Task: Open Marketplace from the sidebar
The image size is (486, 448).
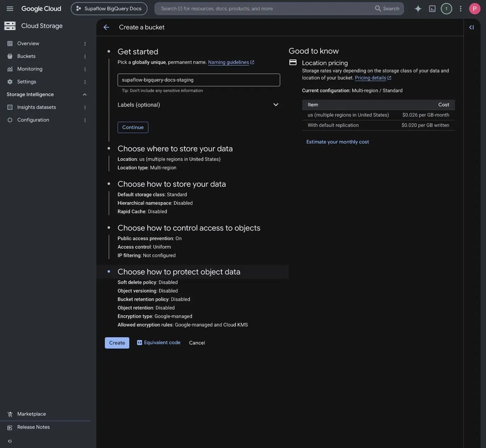Action: coord(32,414)
